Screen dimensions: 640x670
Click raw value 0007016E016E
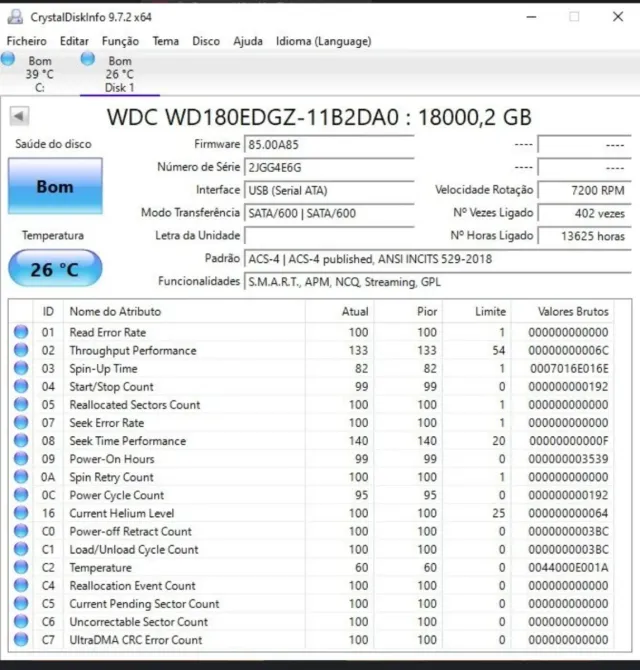[x=569, y=368]
